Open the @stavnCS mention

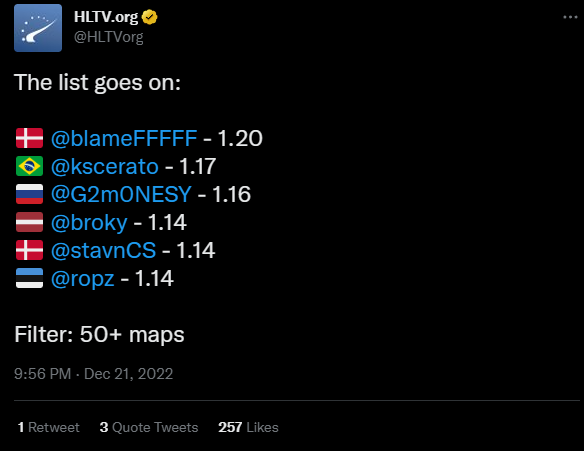pos(103,250)
